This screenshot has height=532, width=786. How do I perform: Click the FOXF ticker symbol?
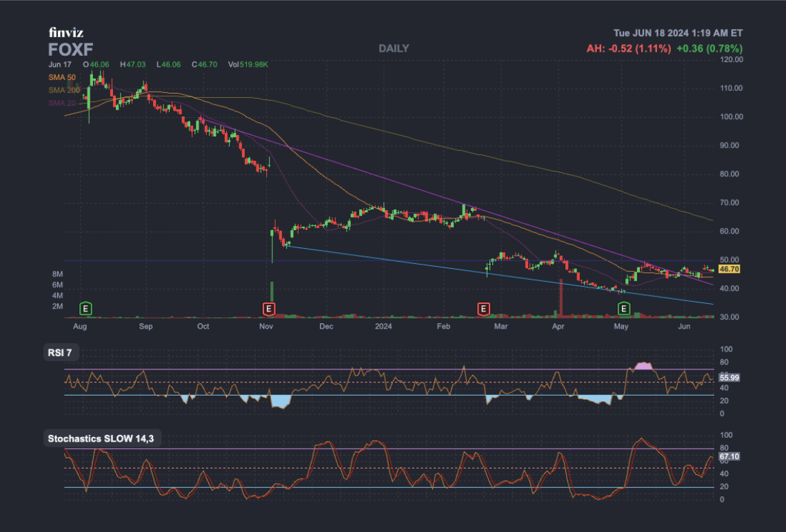tap(70, 49)
